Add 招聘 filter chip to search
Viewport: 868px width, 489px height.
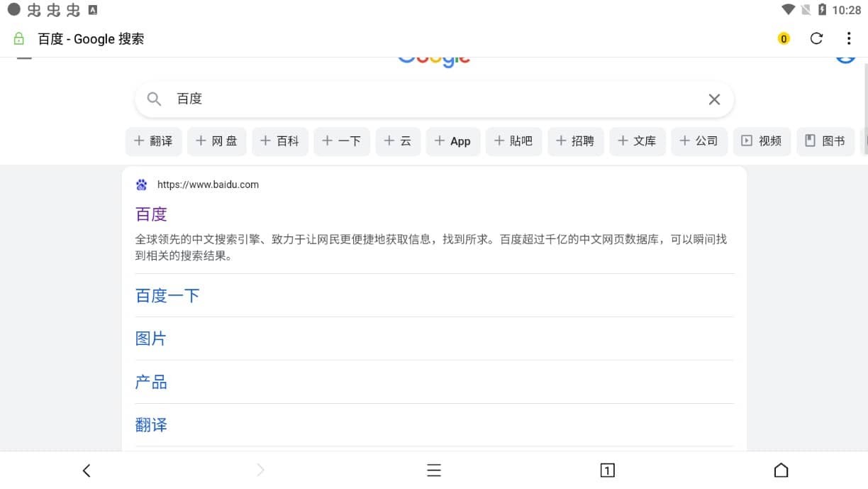coord(575,141)
